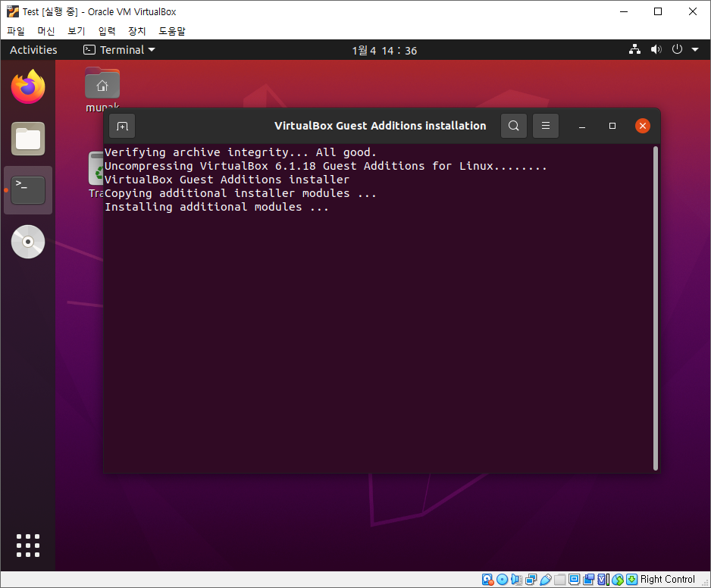
Task: Click the keyboard capture arrow icon
Action: pos(631,580)
